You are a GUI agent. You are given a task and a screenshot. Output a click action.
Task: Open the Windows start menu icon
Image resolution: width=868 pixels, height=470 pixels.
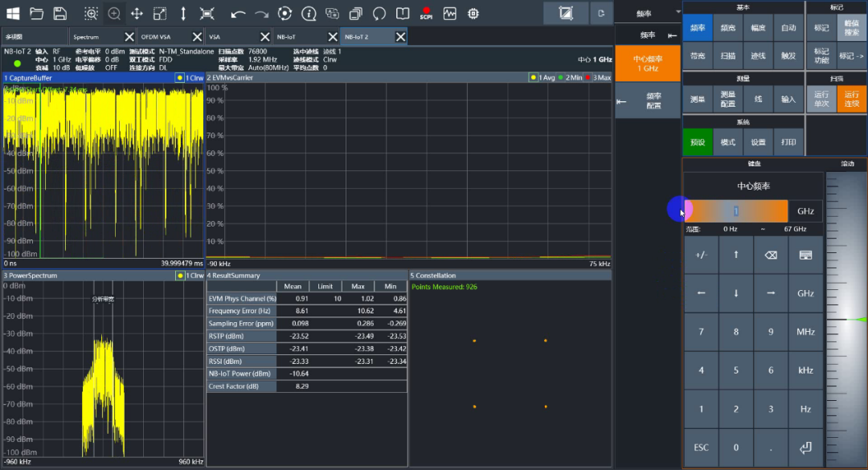(x=13, y=14)
